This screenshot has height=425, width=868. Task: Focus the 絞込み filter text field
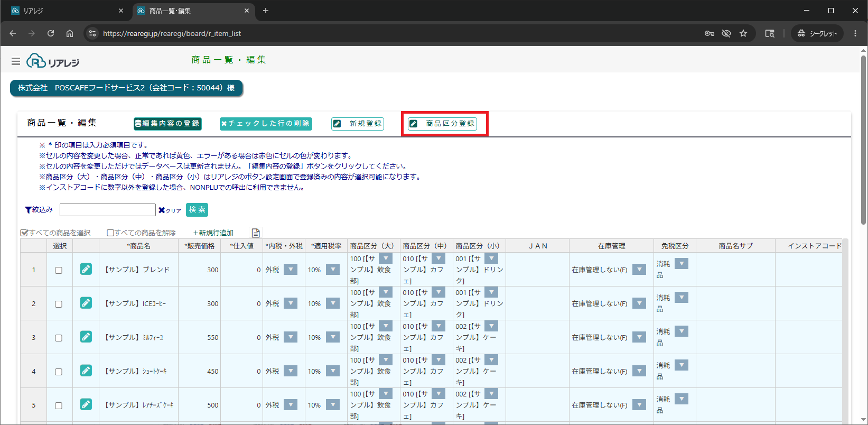pos(108,210)
